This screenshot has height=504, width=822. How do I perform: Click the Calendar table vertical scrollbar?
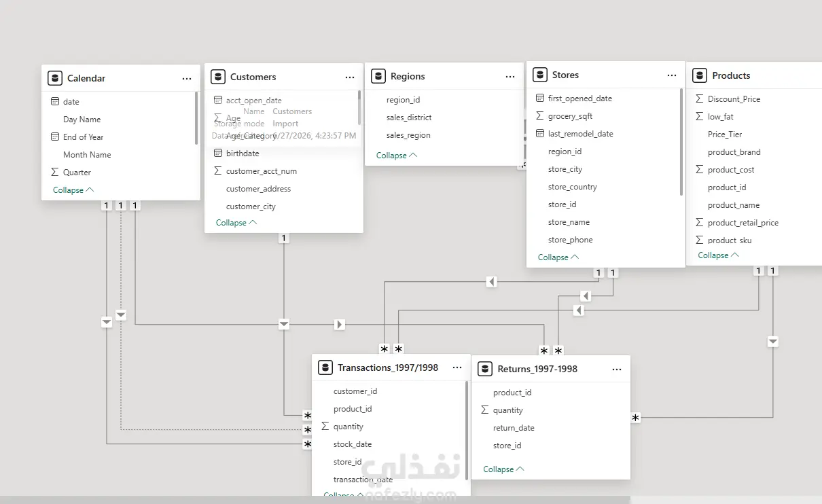196,118
